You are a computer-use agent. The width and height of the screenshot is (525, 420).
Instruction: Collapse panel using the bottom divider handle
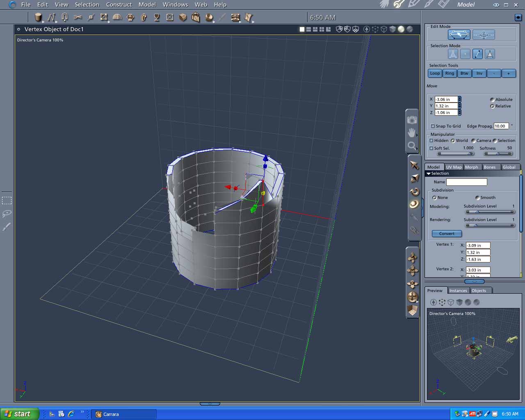pos(210,404)
